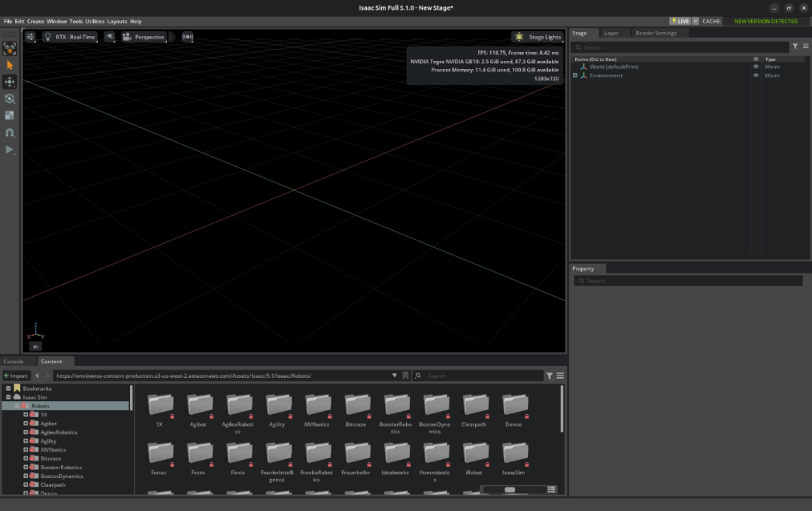Hide the Environment prim via eye icon
The image size is (812, 511).
pyautogui.click(x=756, y=76)
